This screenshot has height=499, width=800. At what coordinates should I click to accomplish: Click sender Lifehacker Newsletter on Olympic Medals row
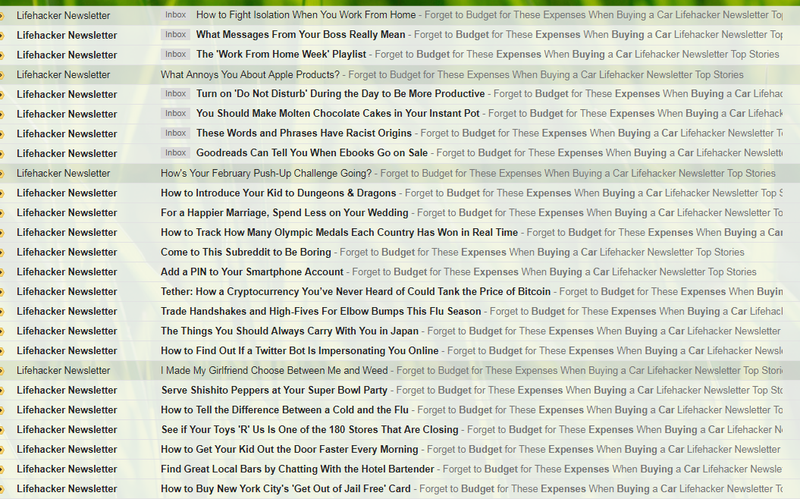(x=67, y=233)
